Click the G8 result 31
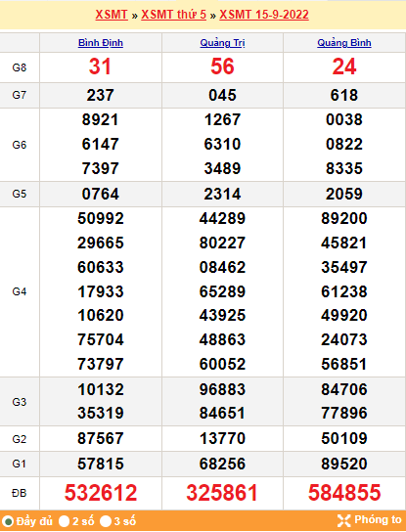 tap(100, 66)
